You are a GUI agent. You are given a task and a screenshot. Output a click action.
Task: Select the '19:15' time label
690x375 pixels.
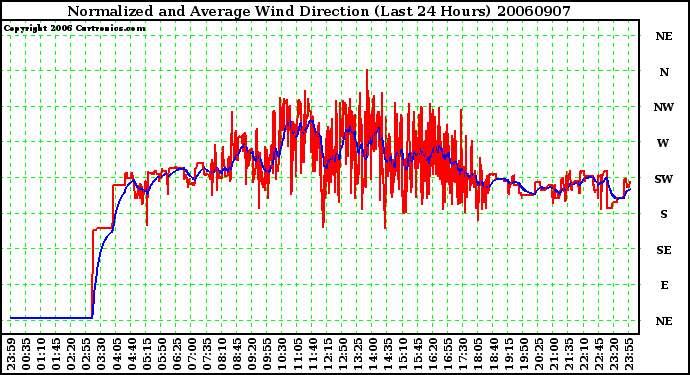point(509,354)
